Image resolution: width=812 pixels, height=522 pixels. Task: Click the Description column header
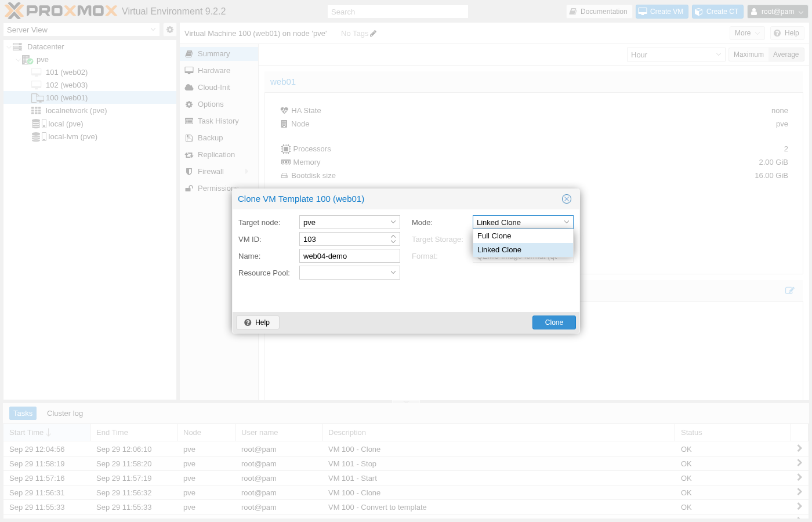[x=498, y=433]
